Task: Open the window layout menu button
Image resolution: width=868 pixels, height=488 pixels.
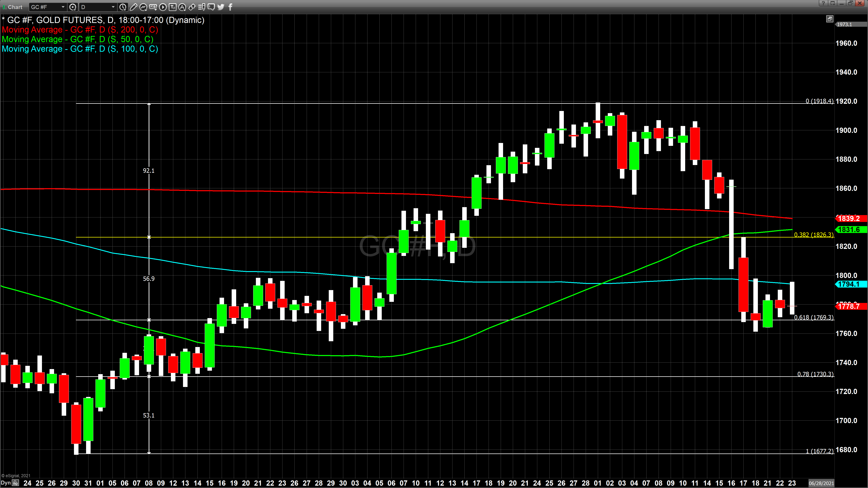Action: [x=832, y=3]
